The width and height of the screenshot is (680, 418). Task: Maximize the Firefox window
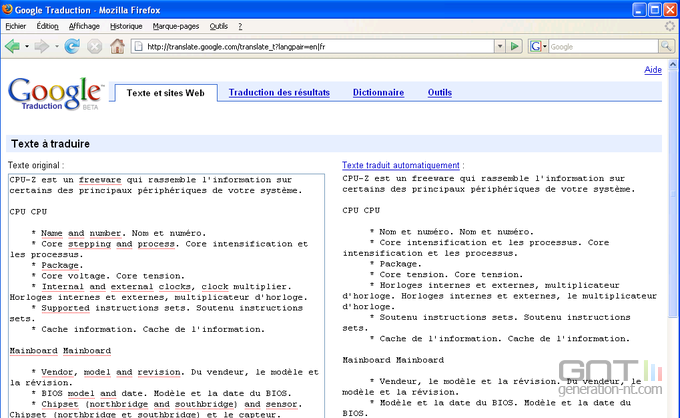[x=655, y=10]
